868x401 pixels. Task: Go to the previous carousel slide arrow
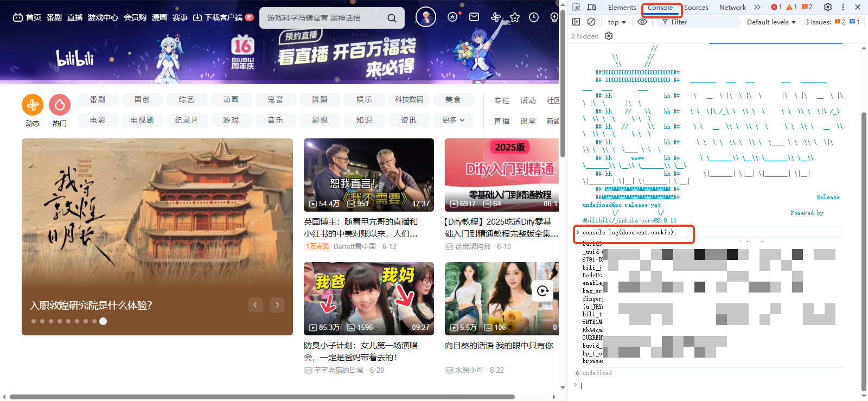[256, 305]
